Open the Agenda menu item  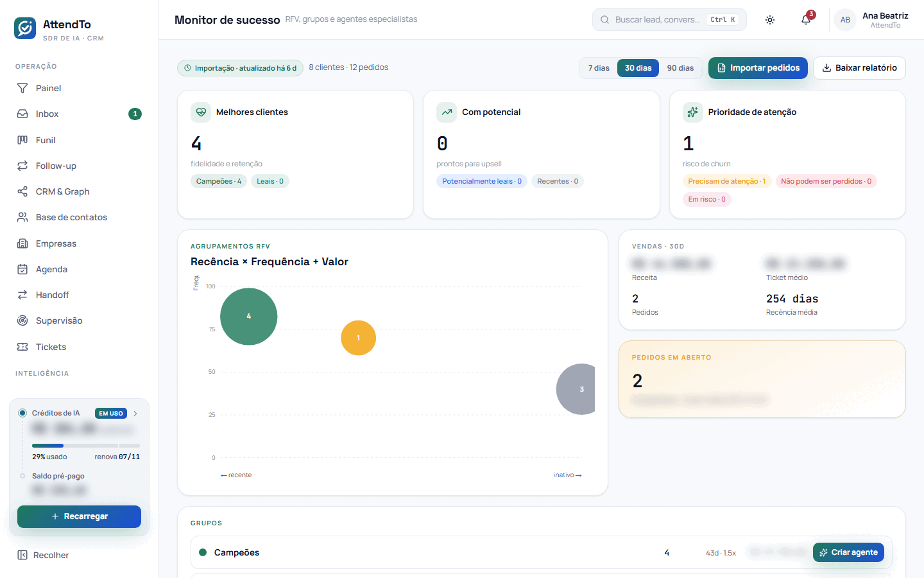[x=80, y=269]
